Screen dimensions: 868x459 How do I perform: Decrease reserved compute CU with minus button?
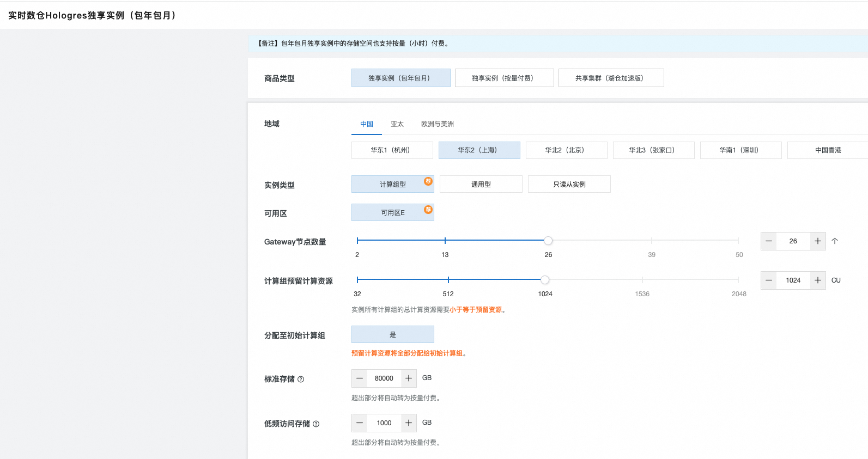pos(769,280)
